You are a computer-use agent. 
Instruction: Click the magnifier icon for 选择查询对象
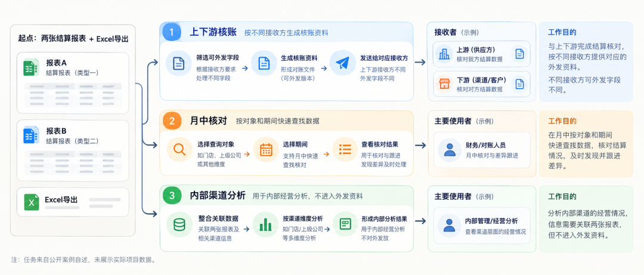pos(179,150)
